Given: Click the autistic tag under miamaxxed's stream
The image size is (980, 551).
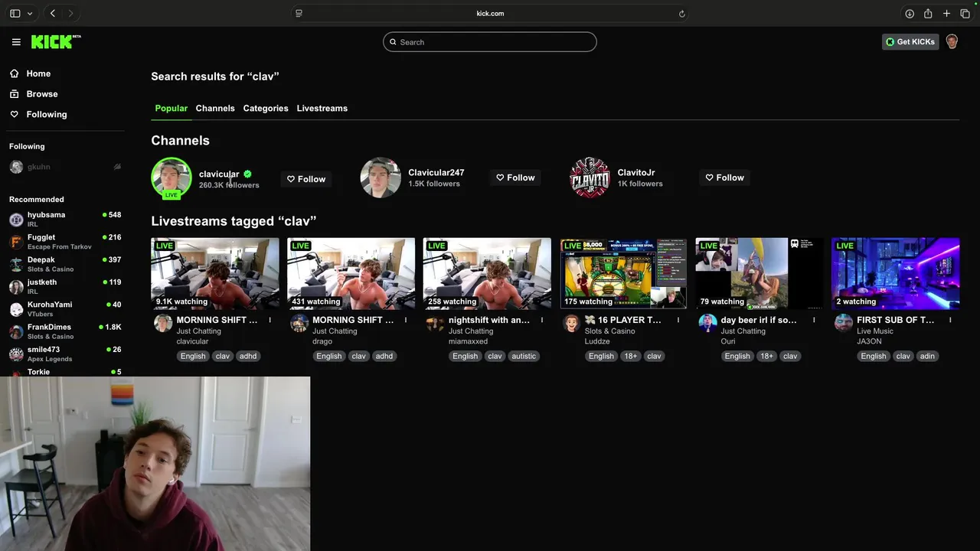Looking at the screenshot, I should point(524,356).
